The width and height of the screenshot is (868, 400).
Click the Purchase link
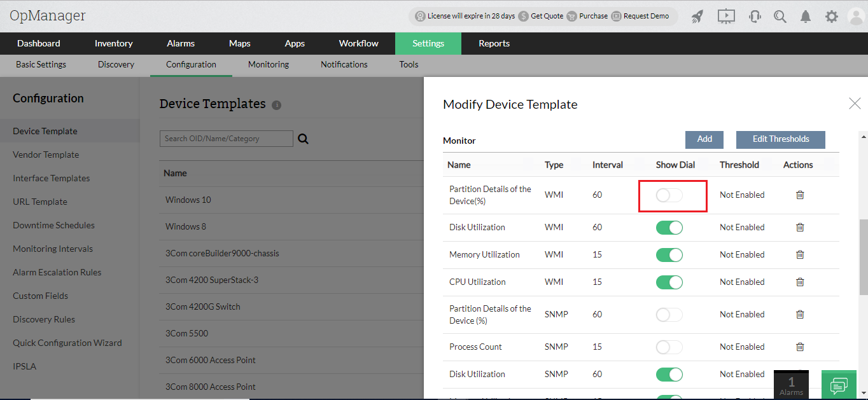pyautogui.click(x=587, y=16)
